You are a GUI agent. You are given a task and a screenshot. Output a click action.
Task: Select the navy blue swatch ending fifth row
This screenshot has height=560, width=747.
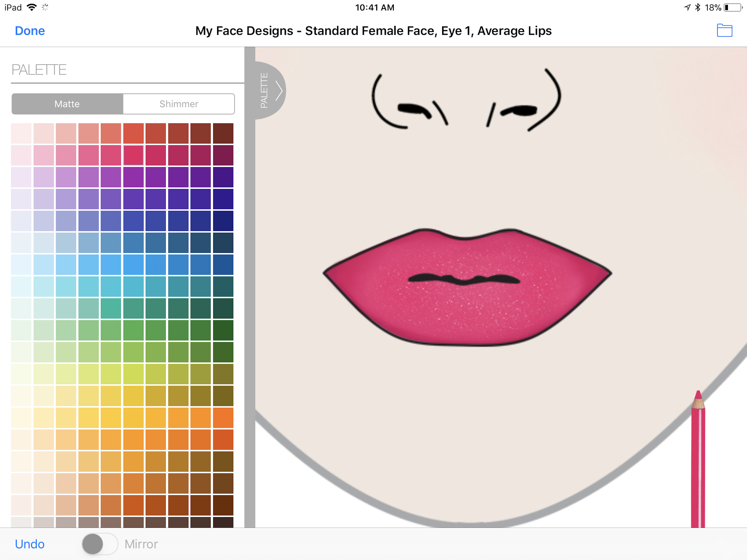tap(223, 221)
